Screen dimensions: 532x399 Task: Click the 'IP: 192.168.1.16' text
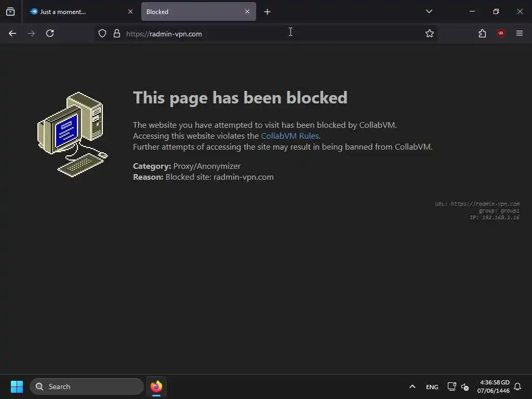[x=495, y=218]
